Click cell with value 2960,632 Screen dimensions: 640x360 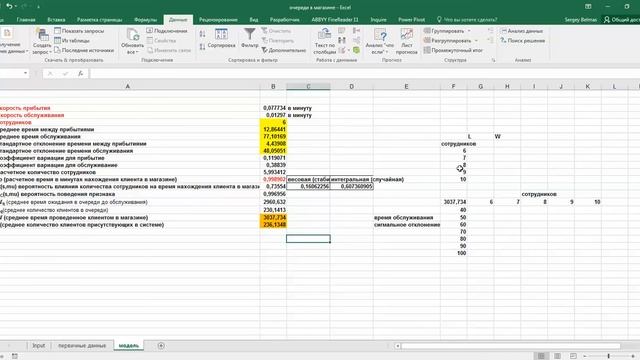[x=273, y=202]
